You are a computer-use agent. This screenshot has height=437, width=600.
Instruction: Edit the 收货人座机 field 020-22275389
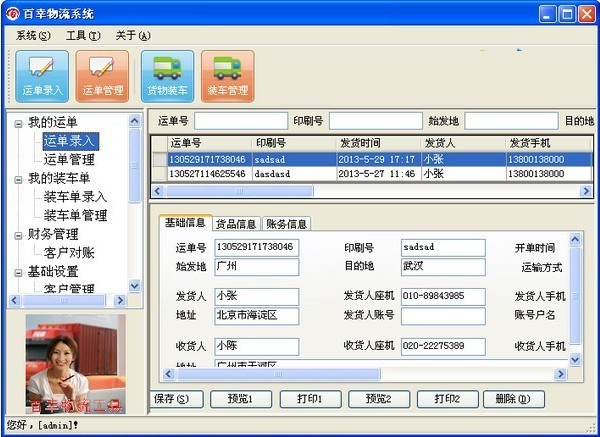coord(443,346)
